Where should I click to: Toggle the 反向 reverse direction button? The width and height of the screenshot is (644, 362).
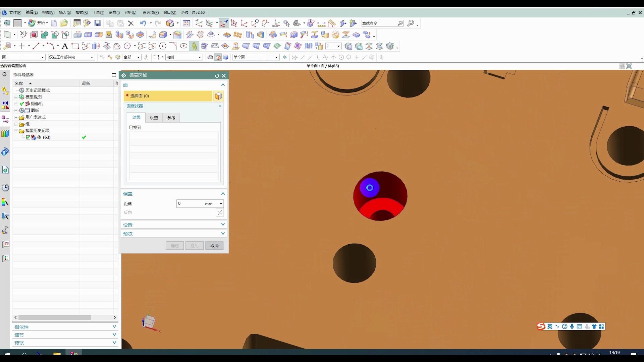tap(220, 213)
